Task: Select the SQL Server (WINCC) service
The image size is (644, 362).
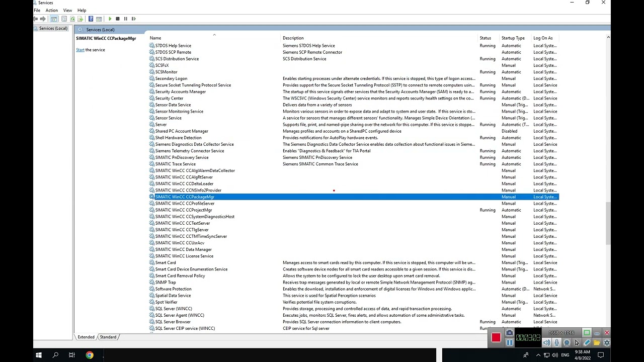Action: [x=354, y=309]
